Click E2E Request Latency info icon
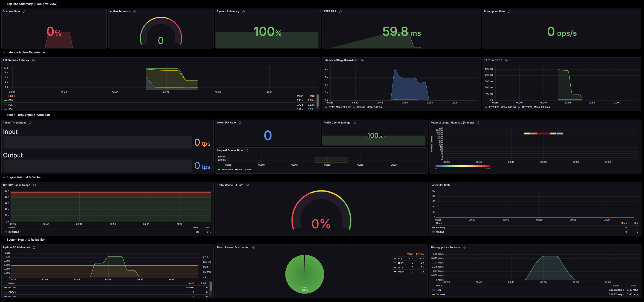 pos(33,60)
